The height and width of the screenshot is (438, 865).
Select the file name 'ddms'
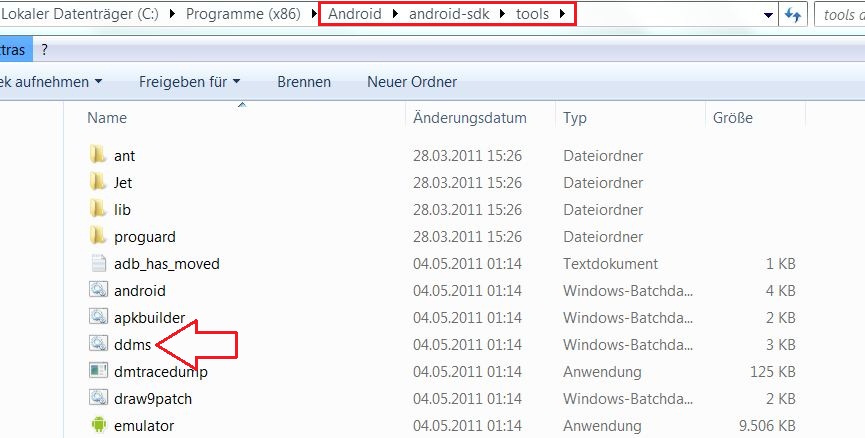point(132,345)
